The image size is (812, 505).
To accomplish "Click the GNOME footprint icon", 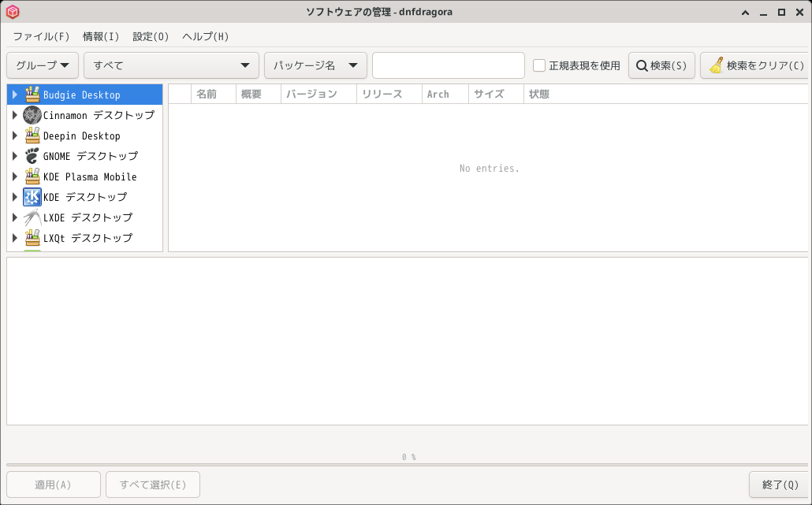I will (x=32, y=156).
